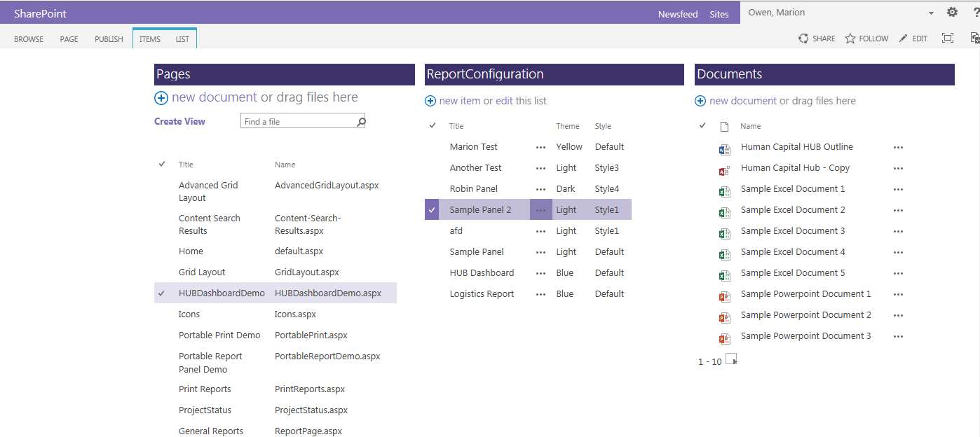Open the settings gear icon

952,13
